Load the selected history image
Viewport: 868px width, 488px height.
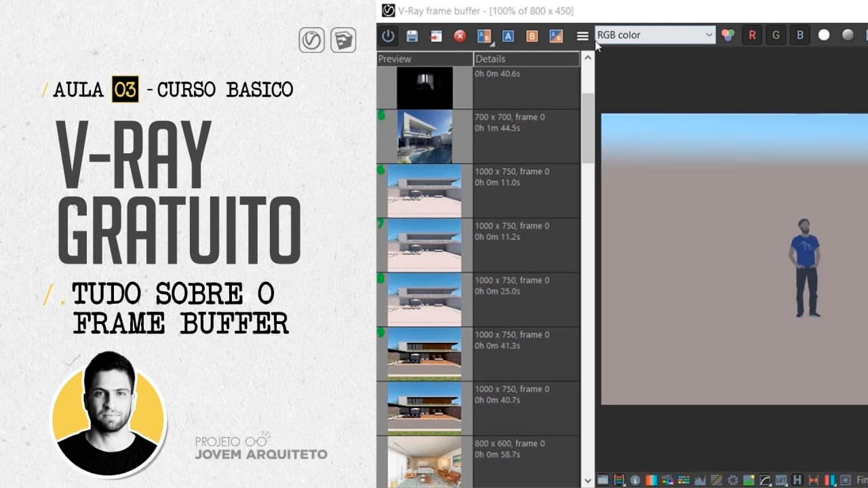pos(436,36)
